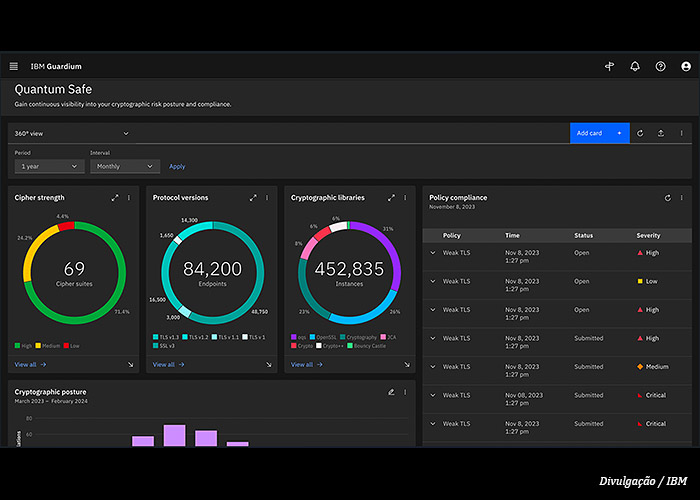The height and width of the screenshot is (500, 700).
Task: Click the Medium legend swatch in Cipher strength
Action: click(x=38, y=346)
